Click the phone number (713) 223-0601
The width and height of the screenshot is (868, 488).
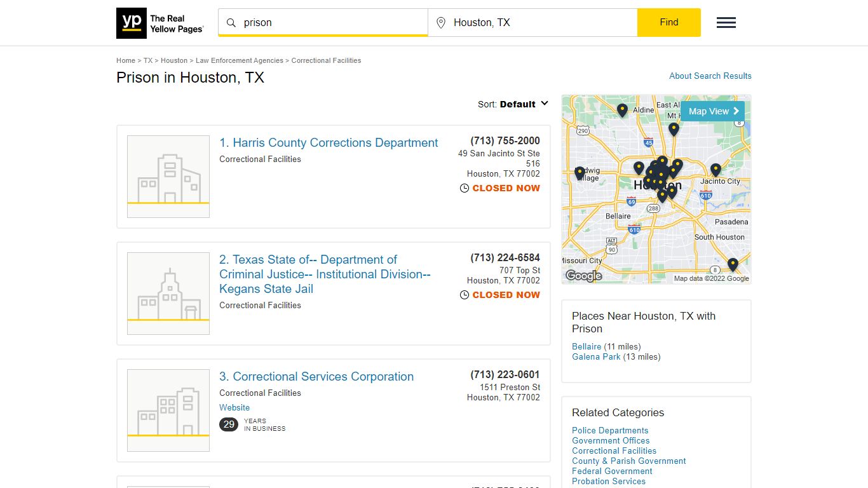click(505, 375)
